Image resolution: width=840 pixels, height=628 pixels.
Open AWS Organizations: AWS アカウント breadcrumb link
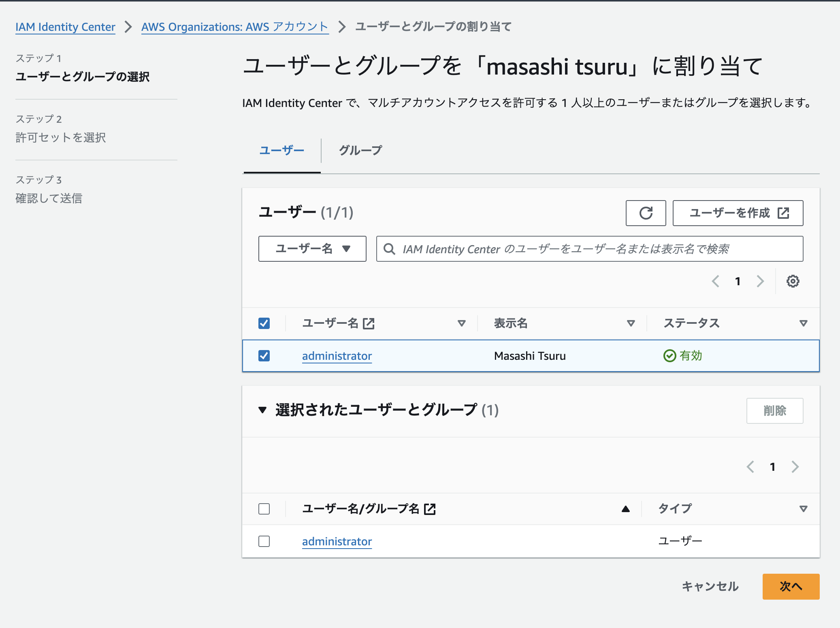coord(235,27)
